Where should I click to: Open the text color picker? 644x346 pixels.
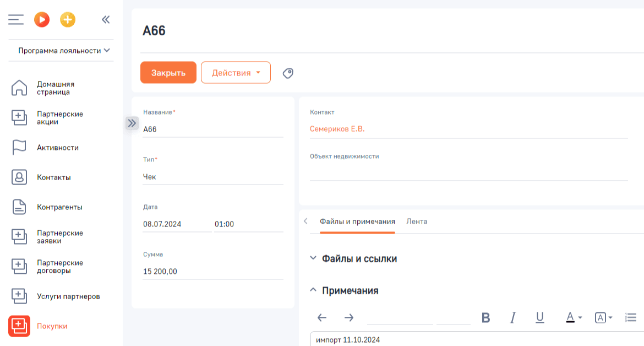coord(574,318)
